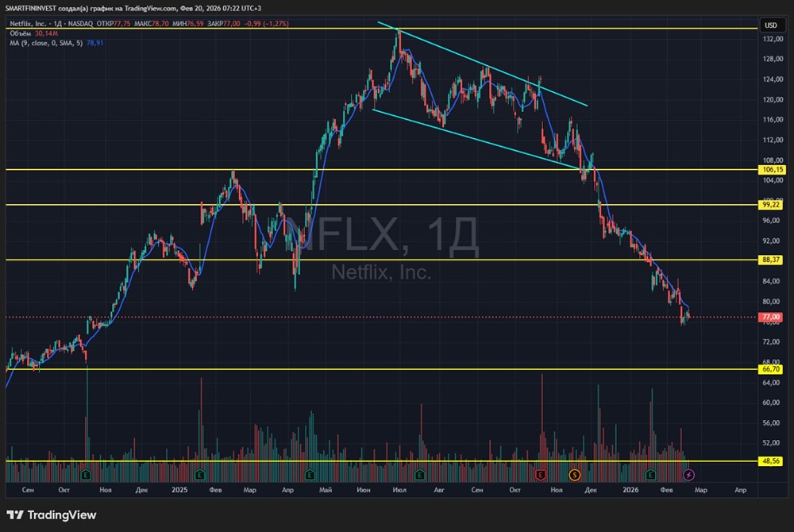Click the Авг label on time axis
The height and width of the screenshot is (532, 794).
pyautogui.click(x=439, y=490)
